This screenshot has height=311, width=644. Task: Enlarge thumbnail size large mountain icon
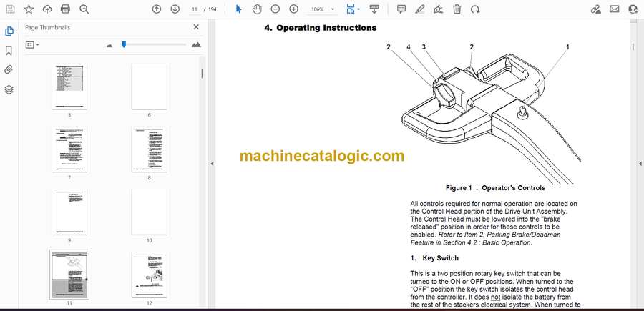pyautogui.click(x=196, y=45)
